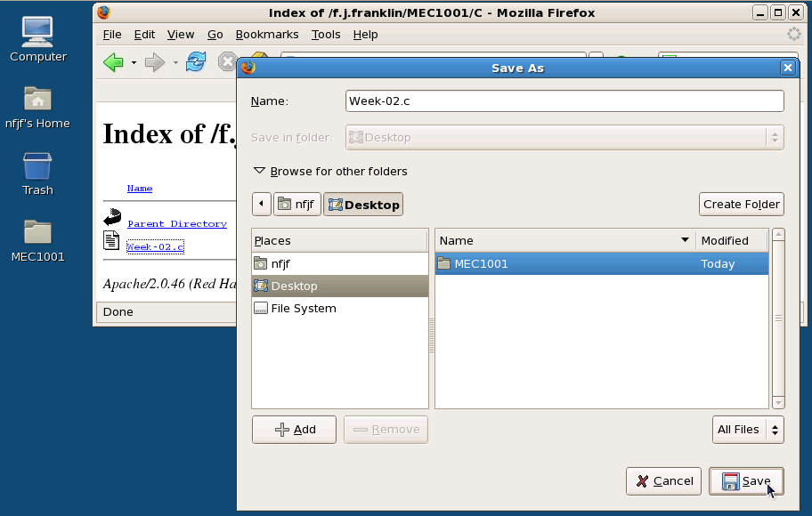Viewport: 812px width, 516px height.
Task: Collapse Browse for other folders expander
Action: click(x=259, y=171)
